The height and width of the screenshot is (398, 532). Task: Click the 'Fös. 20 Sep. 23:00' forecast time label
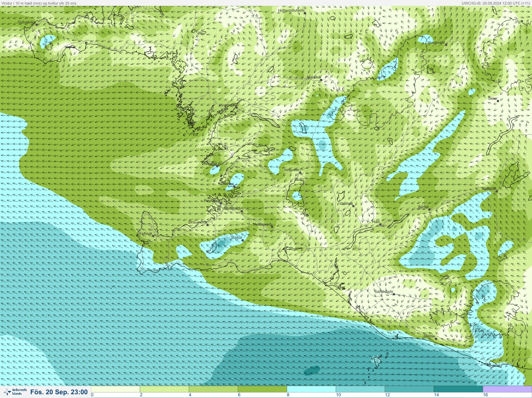click(x=59, y=392)
